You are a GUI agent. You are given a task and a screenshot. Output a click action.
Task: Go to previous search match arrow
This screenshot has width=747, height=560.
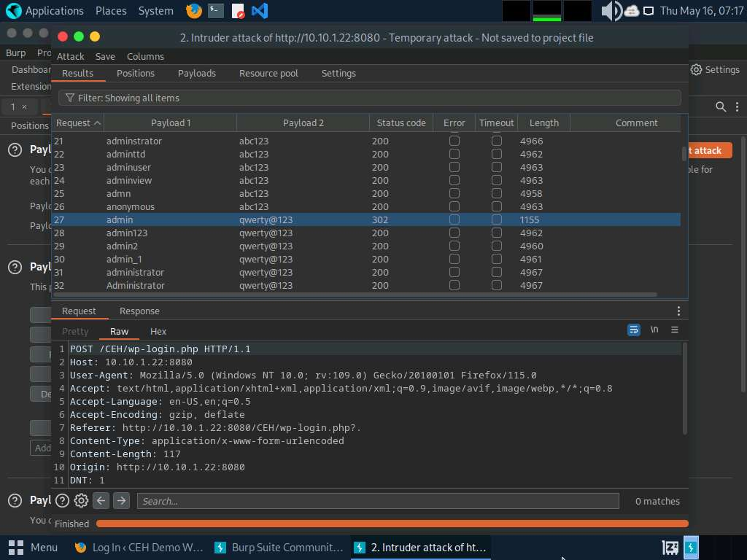101,500
